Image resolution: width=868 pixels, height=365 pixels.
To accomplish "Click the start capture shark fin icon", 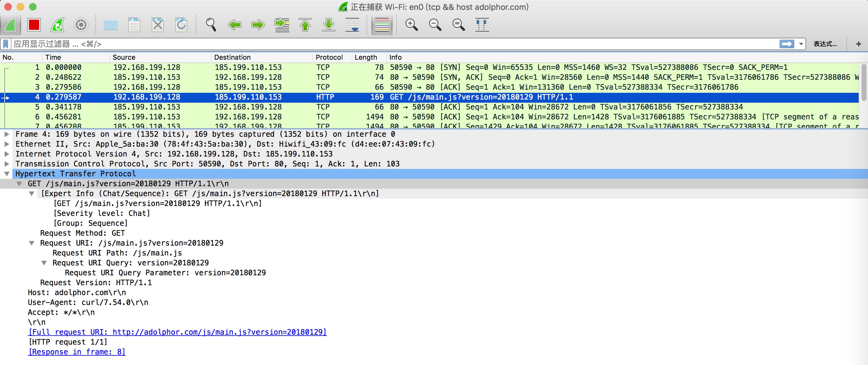I will click(x=11, y=25).
